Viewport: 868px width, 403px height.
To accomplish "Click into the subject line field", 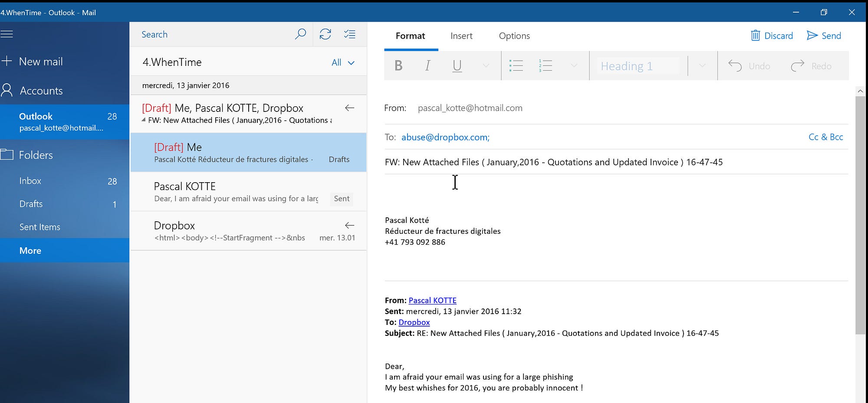I will (616, 162).
